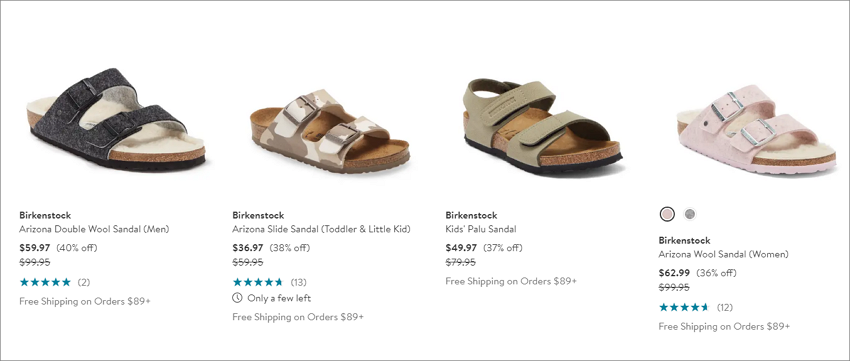
Task: Click Free Shipping text under Kids' Palu Sandal
Action: click(x=511, y=281)
